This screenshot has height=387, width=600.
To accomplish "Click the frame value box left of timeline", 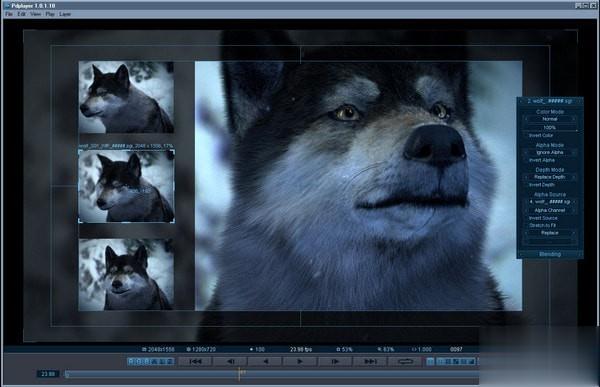I will (x=48, y=374).
